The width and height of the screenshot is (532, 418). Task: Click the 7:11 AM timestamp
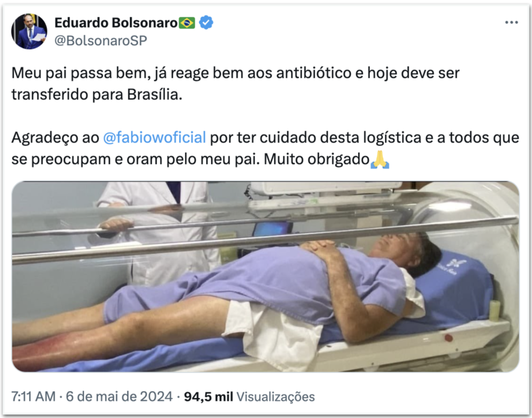[x=33, y=396]
